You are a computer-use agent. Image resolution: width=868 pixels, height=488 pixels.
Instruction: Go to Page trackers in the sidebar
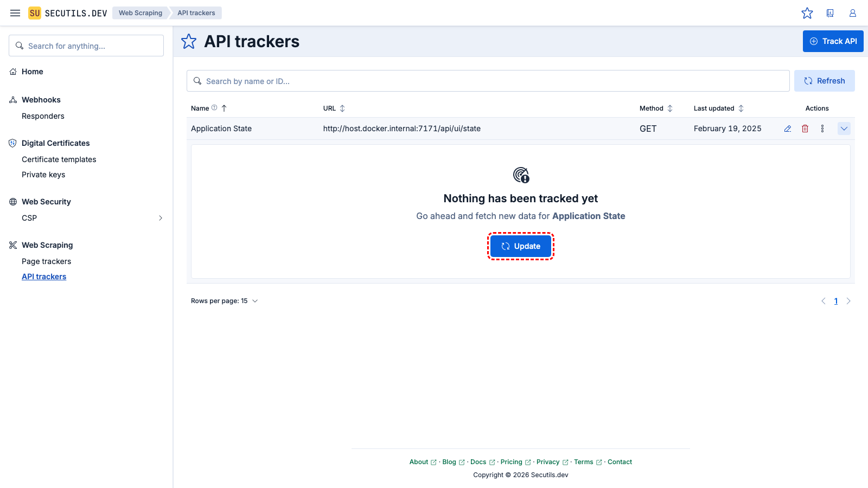pyautogui.click(x=46, y=261)
